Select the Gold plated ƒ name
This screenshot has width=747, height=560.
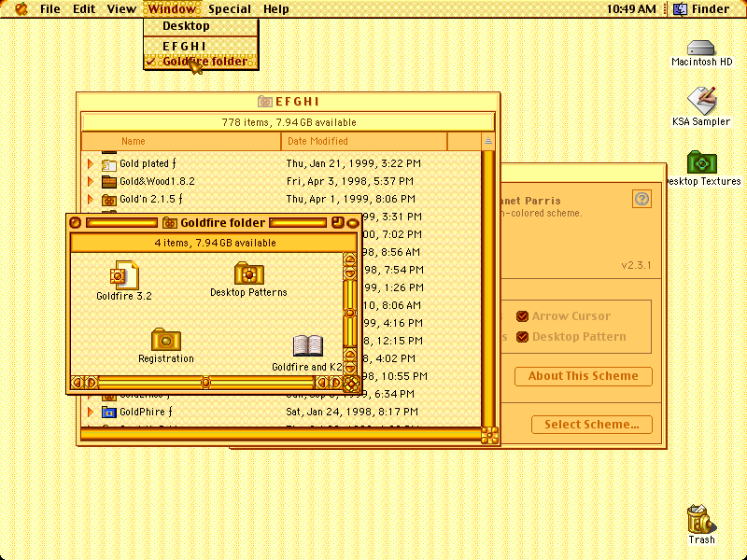[148, 164]
